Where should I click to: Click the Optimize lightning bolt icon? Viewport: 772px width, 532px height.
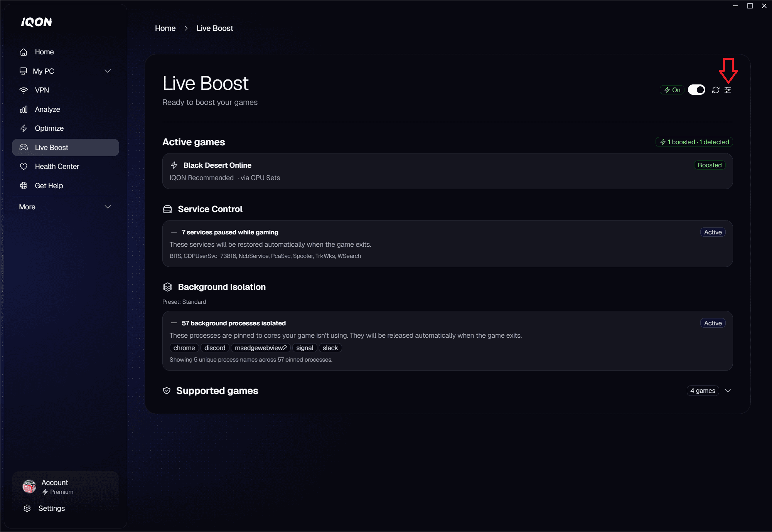tap(24, 128)
